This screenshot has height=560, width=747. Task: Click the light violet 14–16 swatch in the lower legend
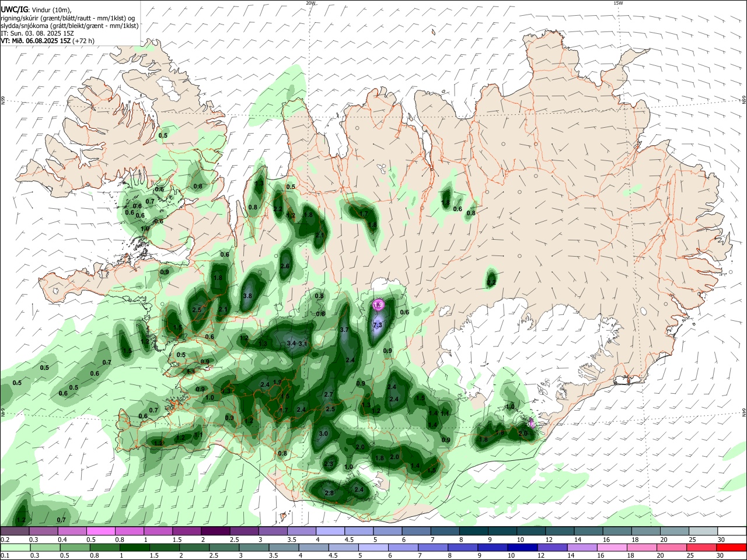(581, 547)
